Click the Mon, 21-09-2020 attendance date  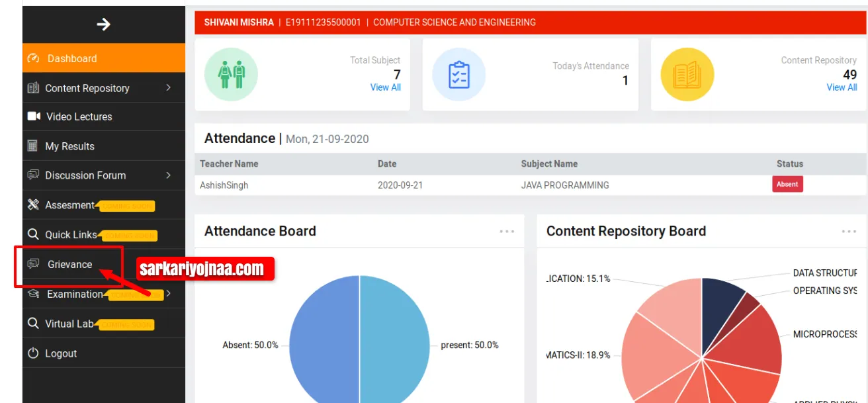[327, 139]
